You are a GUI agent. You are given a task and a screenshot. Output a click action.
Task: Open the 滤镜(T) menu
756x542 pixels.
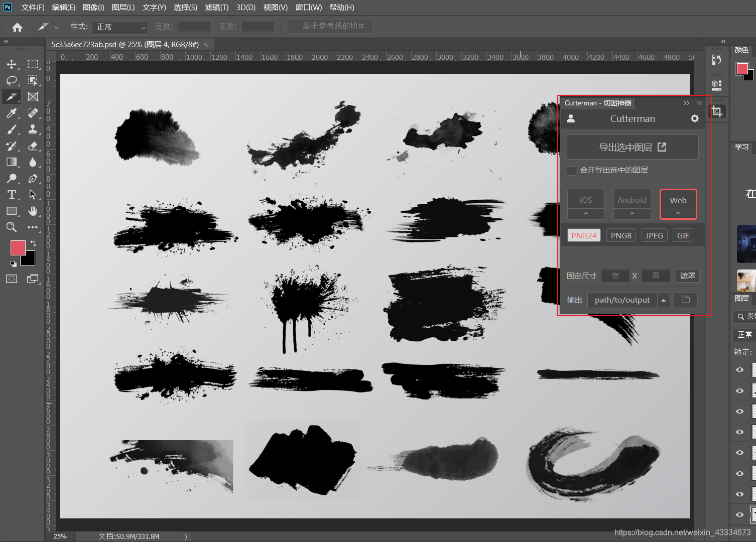click(x=216, y=8)
